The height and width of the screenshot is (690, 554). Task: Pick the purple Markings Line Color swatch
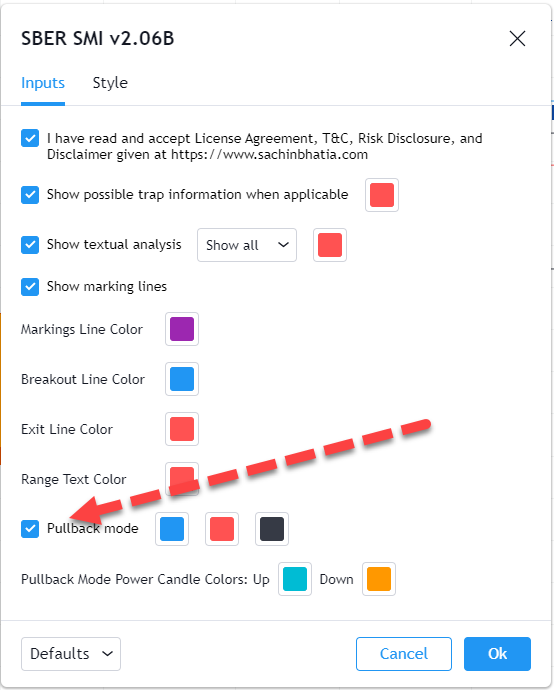pyautogui.click(x=182, y=329)
